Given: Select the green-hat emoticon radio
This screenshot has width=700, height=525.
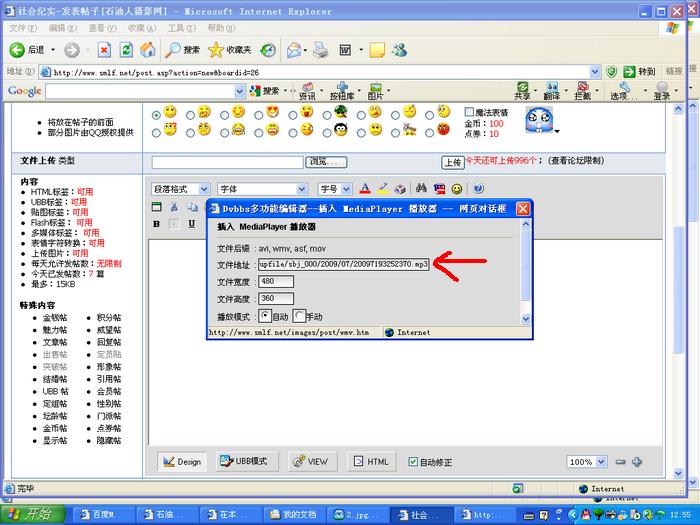Looking at the screenshot, I should (x=327, y=115).
